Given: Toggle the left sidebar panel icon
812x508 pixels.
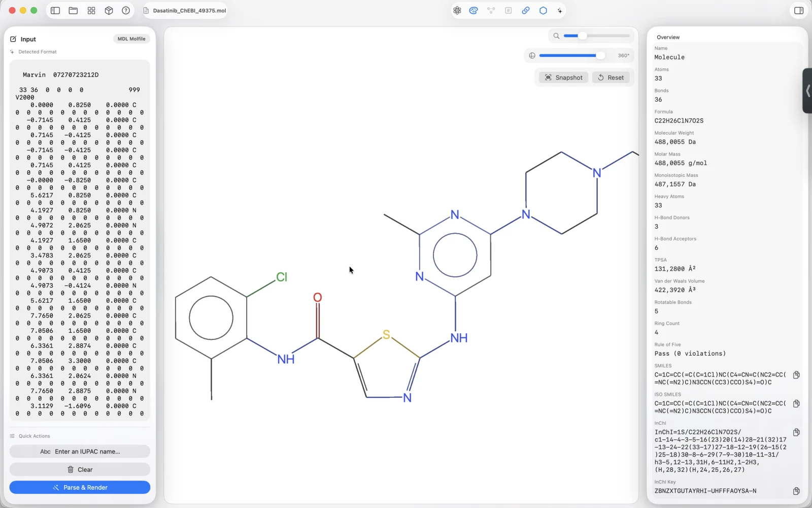Looking at the screenshot, I should 55,11.
